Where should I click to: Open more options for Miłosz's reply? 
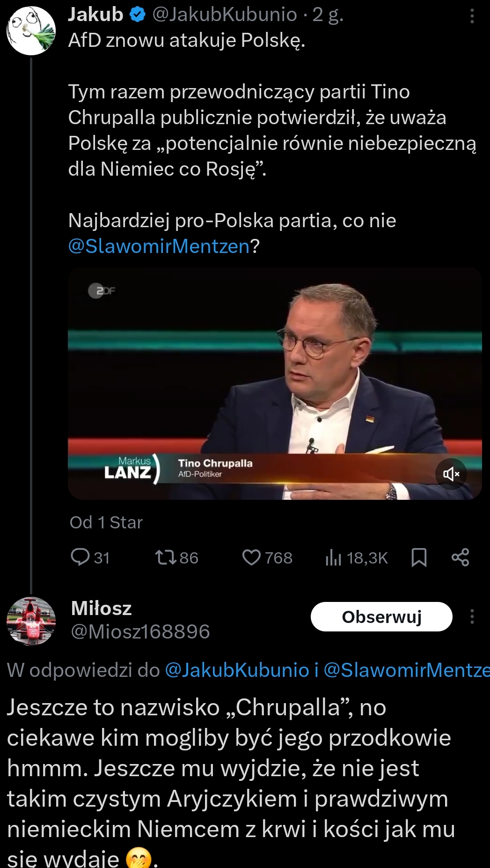point(472,616)
